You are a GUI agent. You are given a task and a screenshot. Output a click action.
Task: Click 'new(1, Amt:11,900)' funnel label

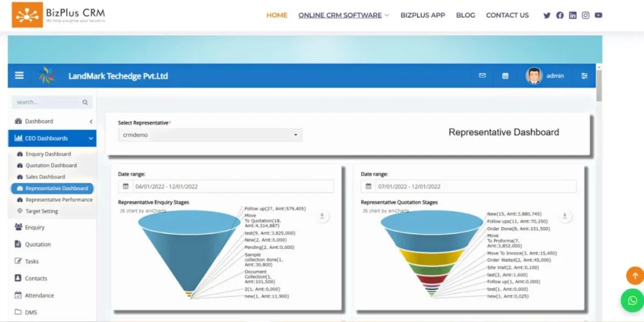[x=267, y=296]
